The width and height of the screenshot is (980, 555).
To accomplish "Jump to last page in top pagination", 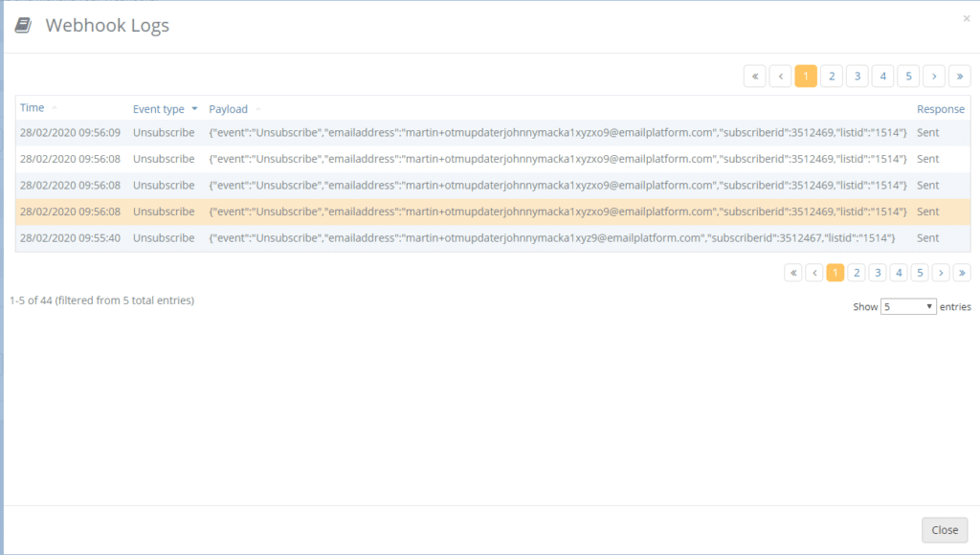I will pyautogui.click(x=960, y=77).
